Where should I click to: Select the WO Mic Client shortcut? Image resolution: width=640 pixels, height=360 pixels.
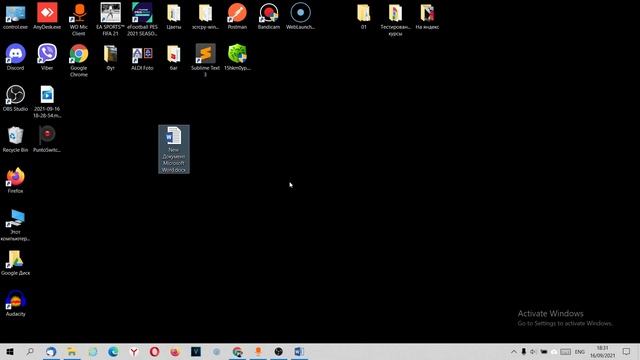coord(79,19)
